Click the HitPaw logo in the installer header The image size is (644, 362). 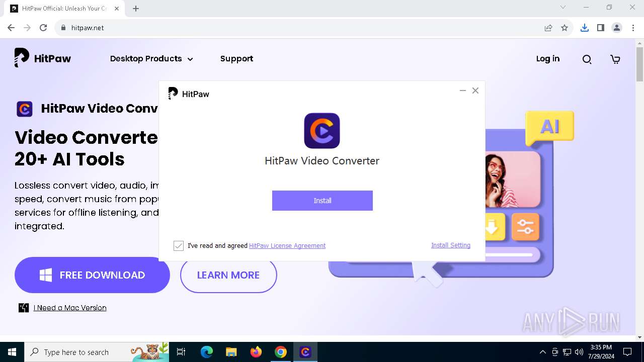[189, 94]
